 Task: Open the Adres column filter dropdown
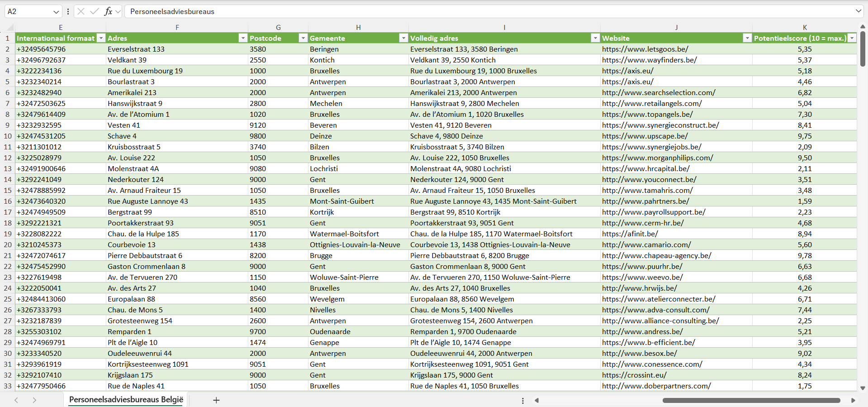click(243, 38)
